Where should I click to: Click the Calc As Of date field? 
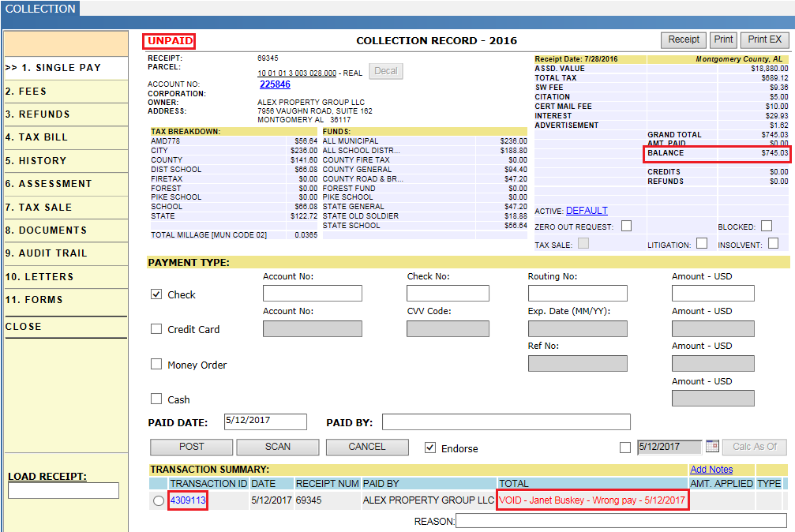(669, 447)
